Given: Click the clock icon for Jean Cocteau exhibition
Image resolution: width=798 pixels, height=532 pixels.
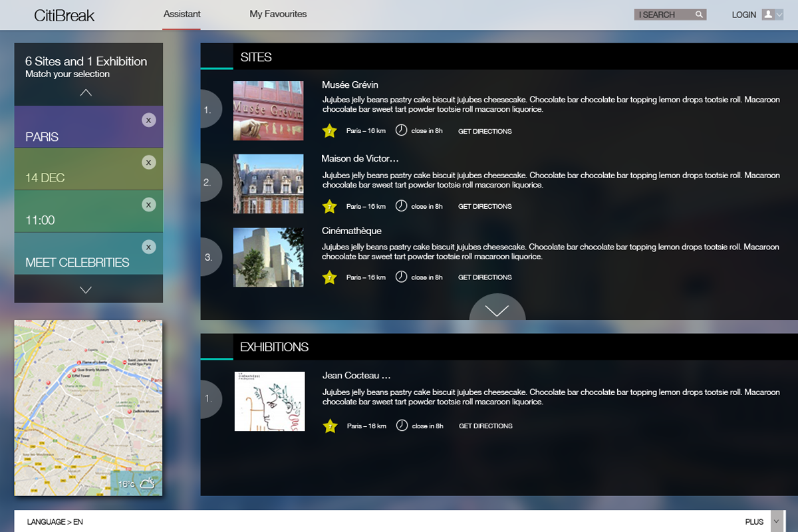Looking at the screenshot, I should point(402,426).
